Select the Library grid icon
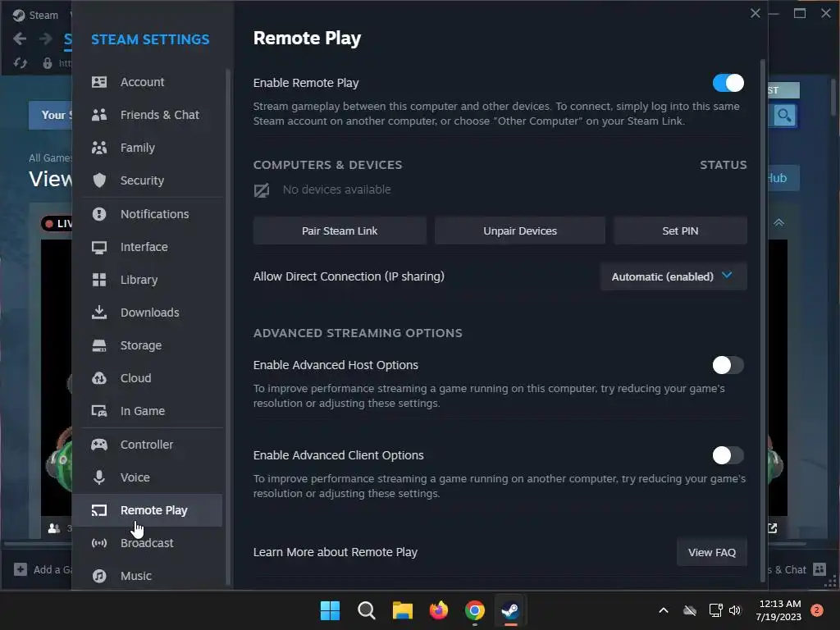 (99, 280)
